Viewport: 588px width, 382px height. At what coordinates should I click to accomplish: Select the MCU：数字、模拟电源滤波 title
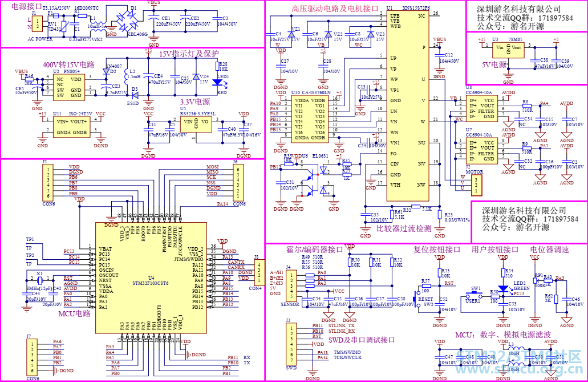tap(503, 335)
